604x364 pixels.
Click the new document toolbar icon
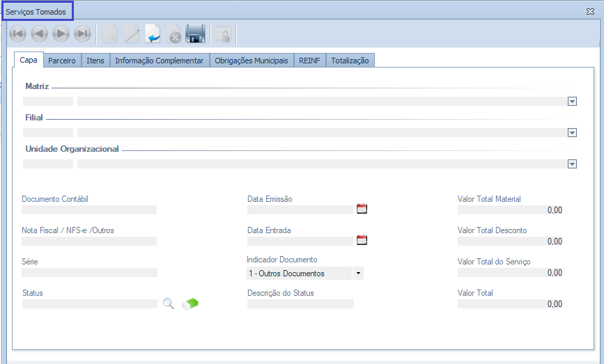point(110,33)
